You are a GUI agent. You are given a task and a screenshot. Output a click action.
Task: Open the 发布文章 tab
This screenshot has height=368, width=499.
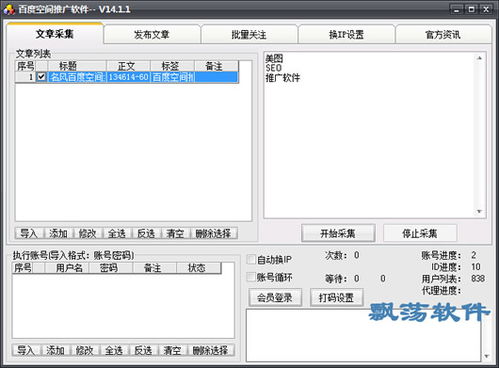152,34
